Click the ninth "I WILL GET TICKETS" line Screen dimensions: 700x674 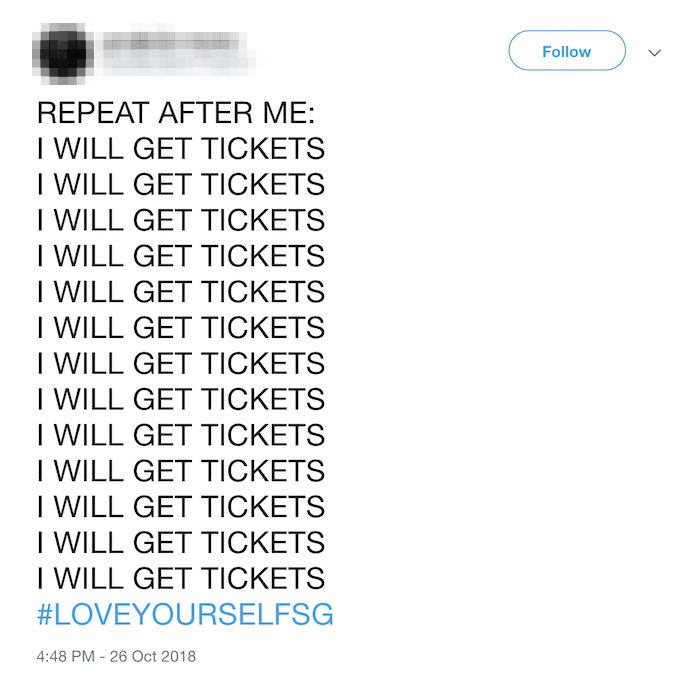tap(181, 435)
